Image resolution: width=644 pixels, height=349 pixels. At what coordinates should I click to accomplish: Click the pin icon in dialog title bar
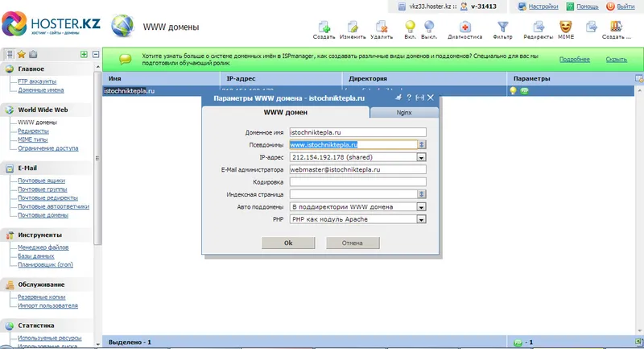[398, 98]
